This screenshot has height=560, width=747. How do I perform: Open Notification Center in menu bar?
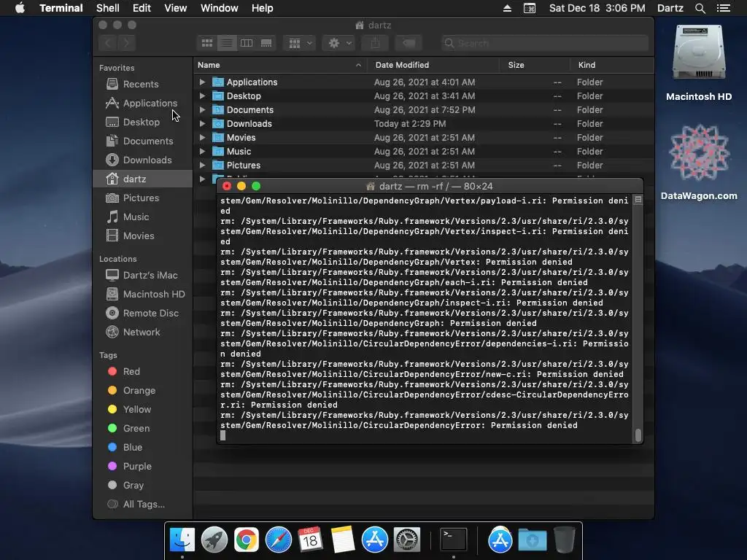pos(723,8)
